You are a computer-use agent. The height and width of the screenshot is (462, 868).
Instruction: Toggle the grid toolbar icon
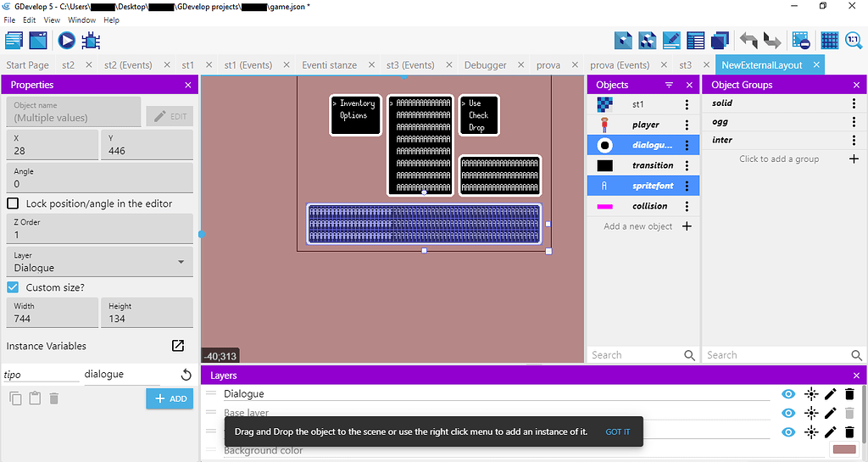tap(829, 41)
